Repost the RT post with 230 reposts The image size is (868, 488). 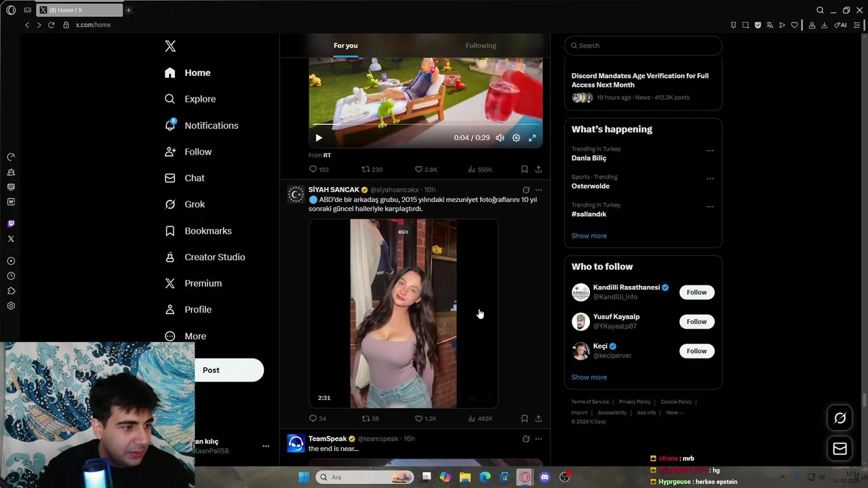[372, 169]
